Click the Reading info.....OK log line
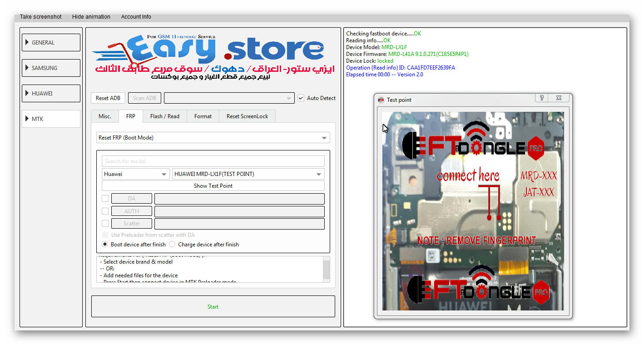This screenshot has height=345, width=644. pyautogui.click(x=368, y=40)
